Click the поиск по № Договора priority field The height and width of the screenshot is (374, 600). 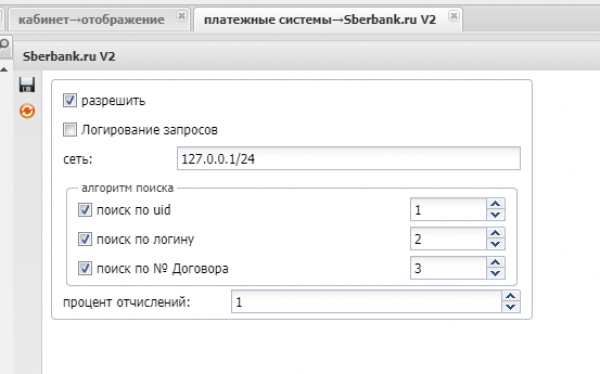coord(448,268)
